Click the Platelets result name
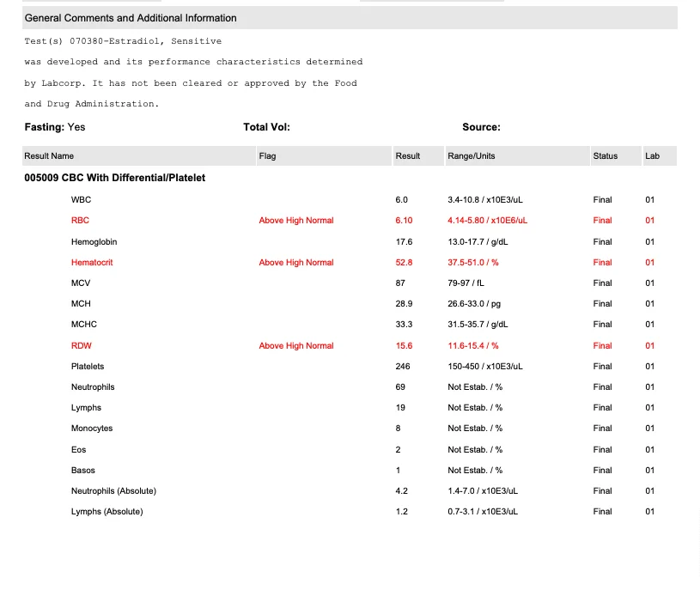700x596 pixels. [88, 366]
